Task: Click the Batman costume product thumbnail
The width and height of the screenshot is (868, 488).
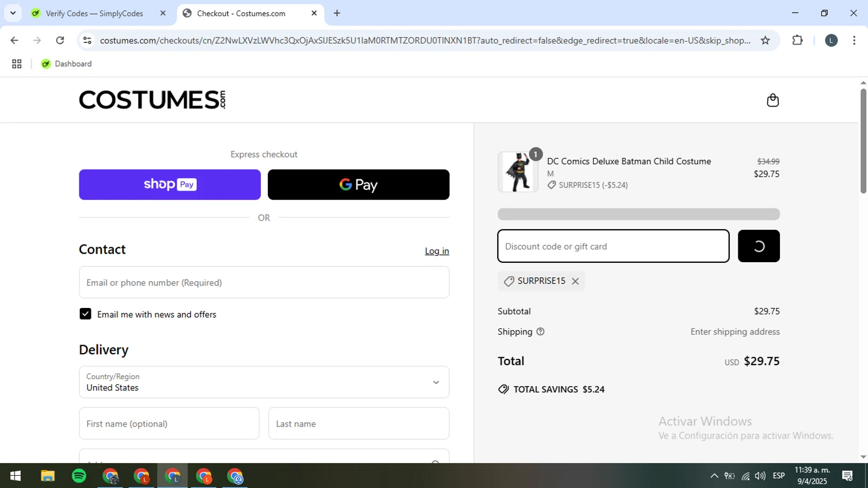Action: (518, 172)
